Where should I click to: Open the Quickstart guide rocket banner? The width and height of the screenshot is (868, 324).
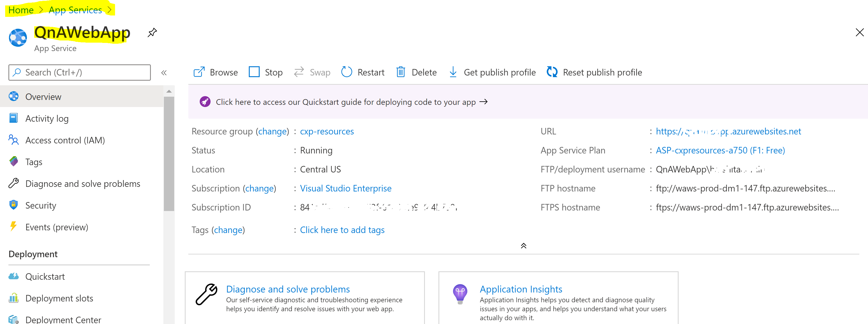[x=345, y=102]
